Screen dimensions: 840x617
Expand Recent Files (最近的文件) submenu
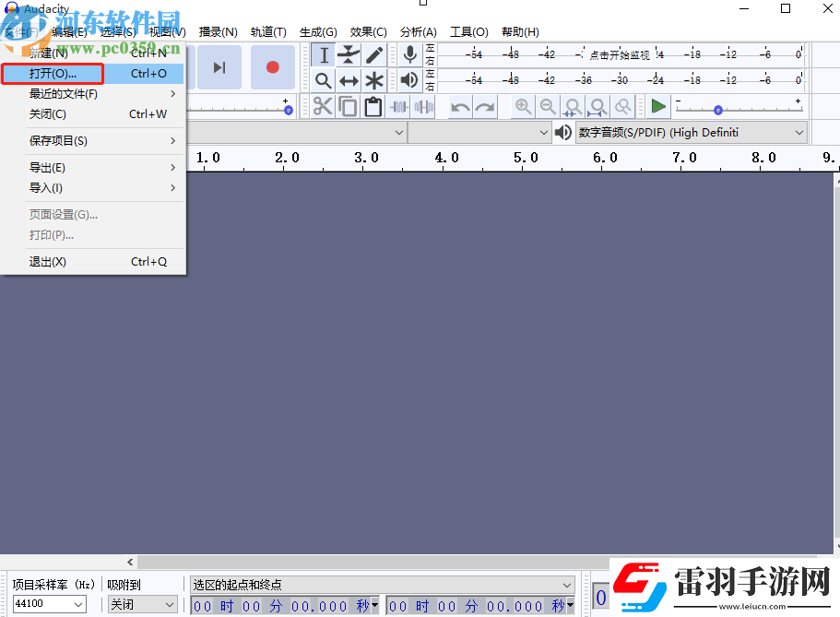click(92, 94)
